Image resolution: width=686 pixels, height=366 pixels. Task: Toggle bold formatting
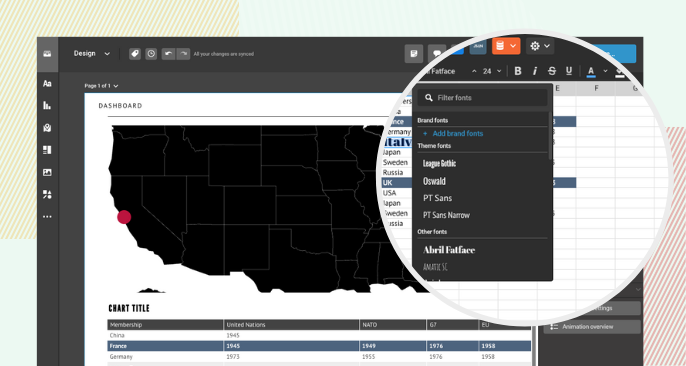click(518, 71)
